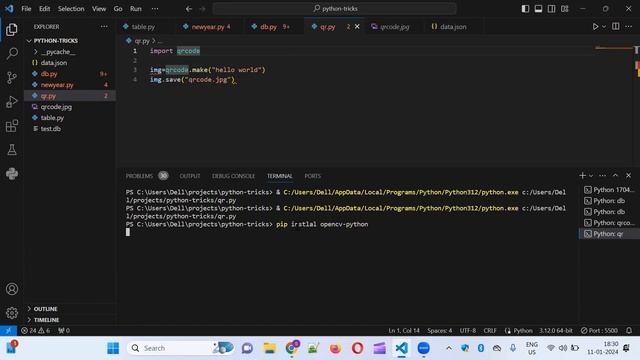640x360 pixels.
Task: Switch to the qrcode.jpg editor tab
Action: (394, 27)
